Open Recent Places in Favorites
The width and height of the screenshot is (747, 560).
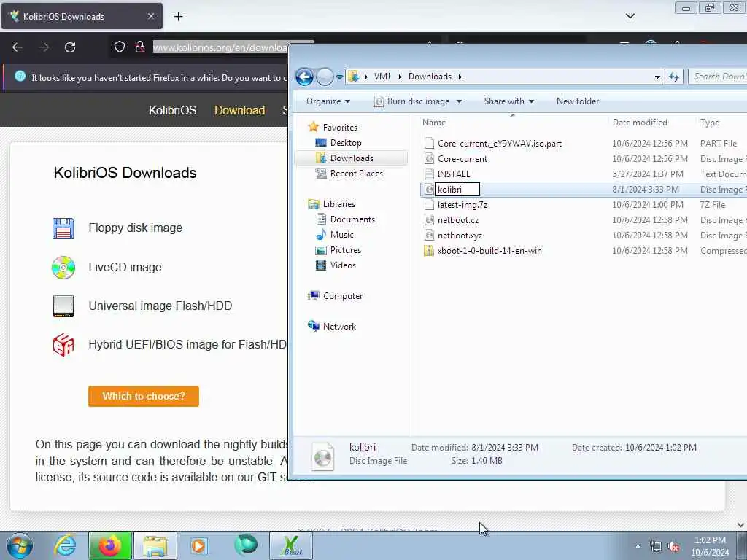point(356,174)
